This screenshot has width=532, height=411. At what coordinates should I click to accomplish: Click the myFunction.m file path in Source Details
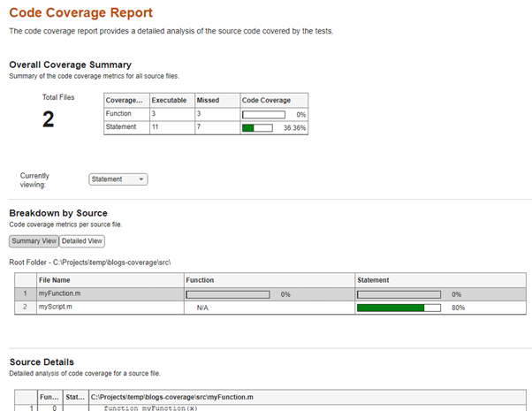(172, 398)
